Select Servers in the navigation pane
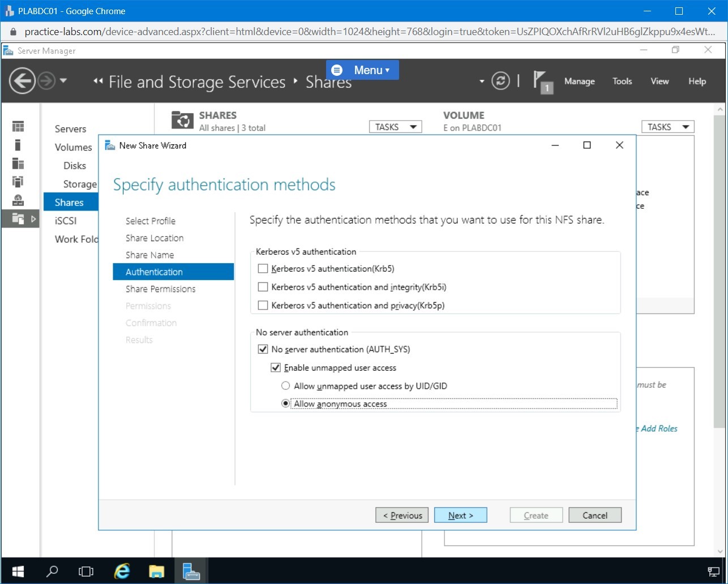 [x=70, y=129]
